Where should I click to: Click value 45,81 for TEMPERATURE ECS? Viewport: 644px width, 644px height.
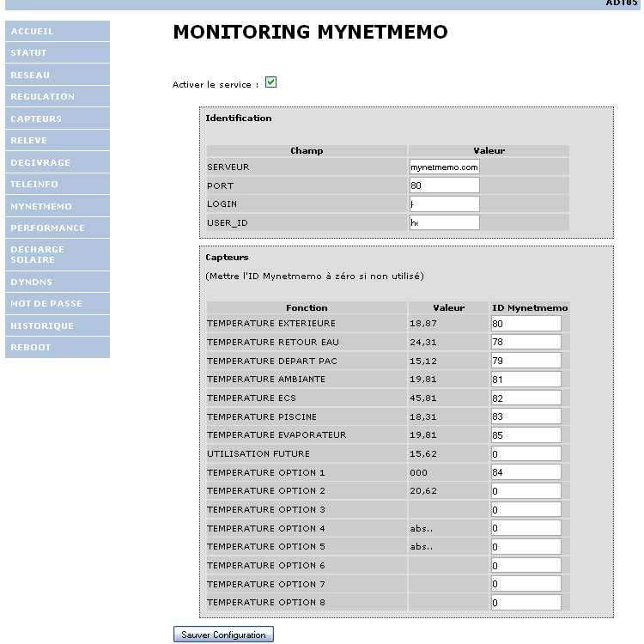(423, 398)
